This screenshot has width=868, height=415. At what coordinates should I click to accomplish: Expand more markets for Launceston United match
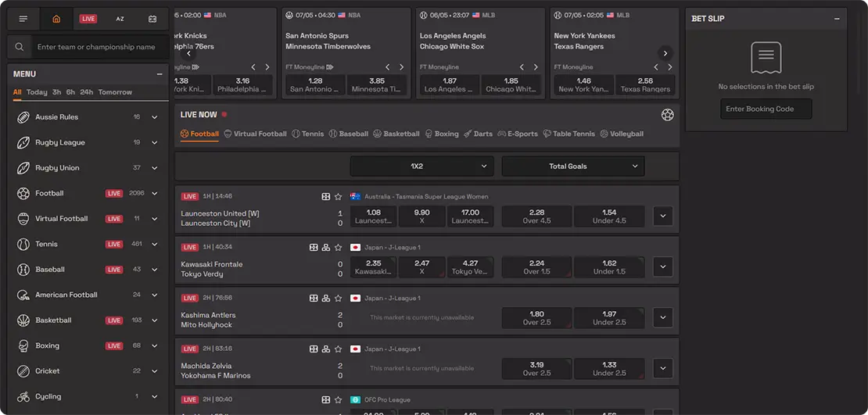[x=663, y=216]
